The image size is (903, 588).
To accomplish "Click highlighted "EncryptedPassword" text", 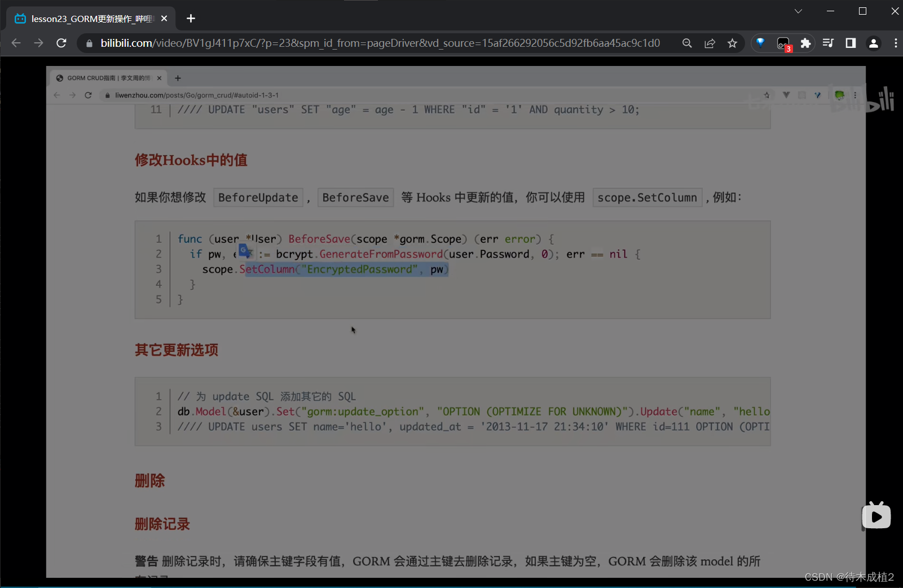I will (x=360, y=269).
